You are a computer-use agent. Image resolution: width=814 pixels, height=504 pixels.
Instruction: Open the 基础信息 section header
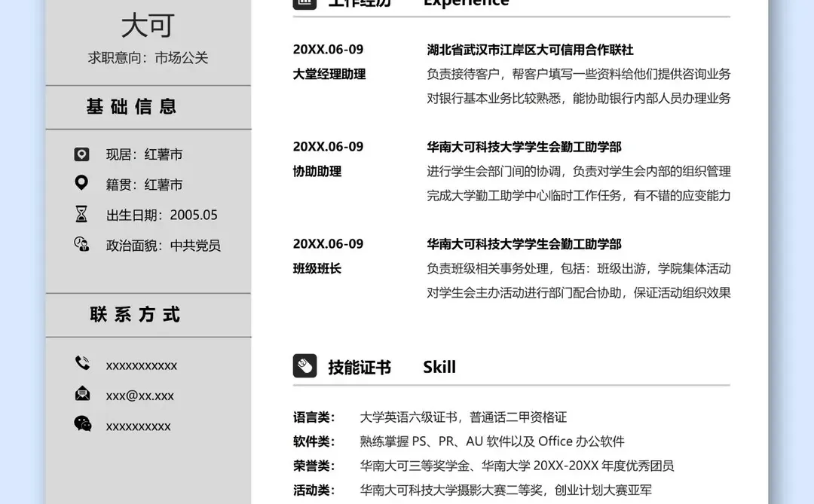coord(133,107)
